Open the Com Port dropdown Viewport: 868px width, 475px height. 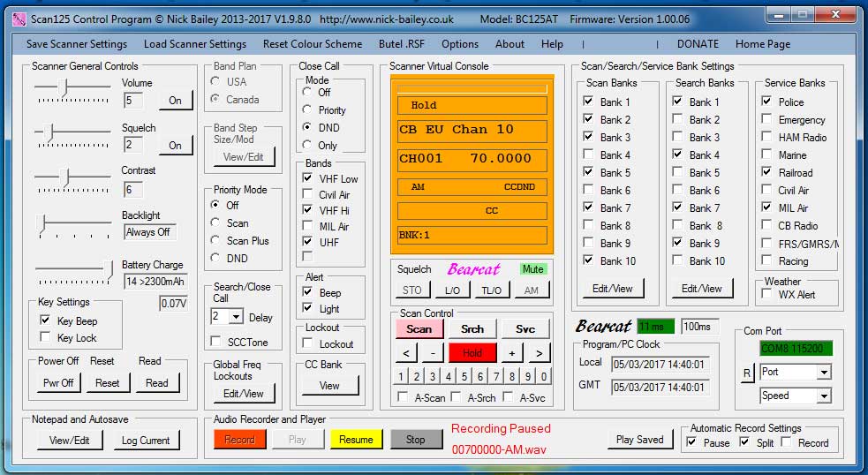[824, 372]
